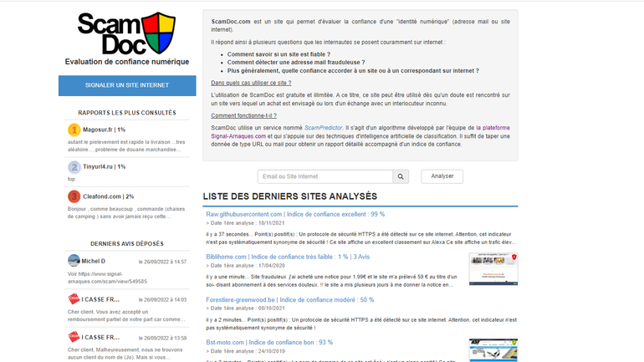The height and width of the screenshot is (362, 644).
Task: Click 'Date 1ère analyse : 18/11/2021' line
Action: (x=245, y=223)
